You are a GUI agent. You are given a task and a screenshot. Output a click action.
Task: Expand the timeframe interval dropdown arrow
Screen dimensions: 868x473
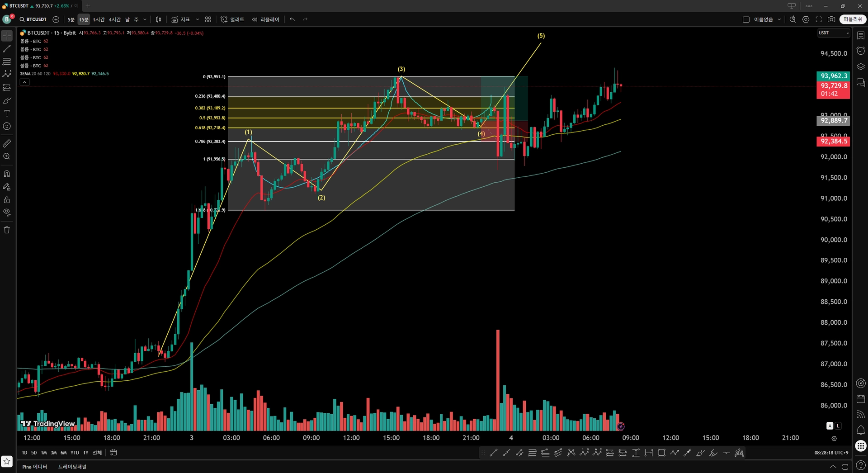pos(145,19)
